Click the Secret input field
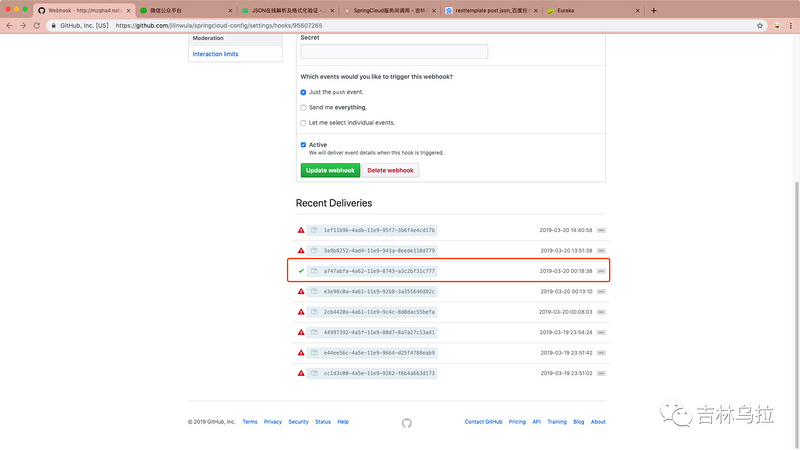800x450 pixels. coord(394,52)
